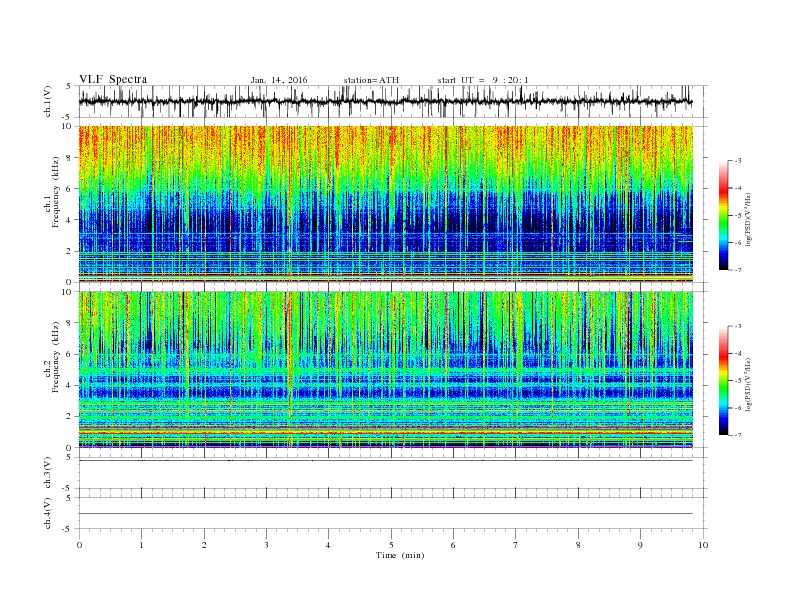The image size is (792, 612).
Task: Click the "0" tick on the bottom time axis
Action: coord(79,545)
